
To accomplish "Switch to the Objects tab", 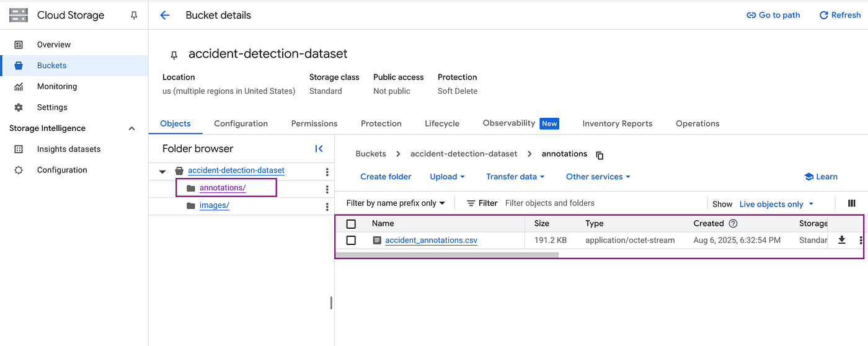I will [175, 123].
